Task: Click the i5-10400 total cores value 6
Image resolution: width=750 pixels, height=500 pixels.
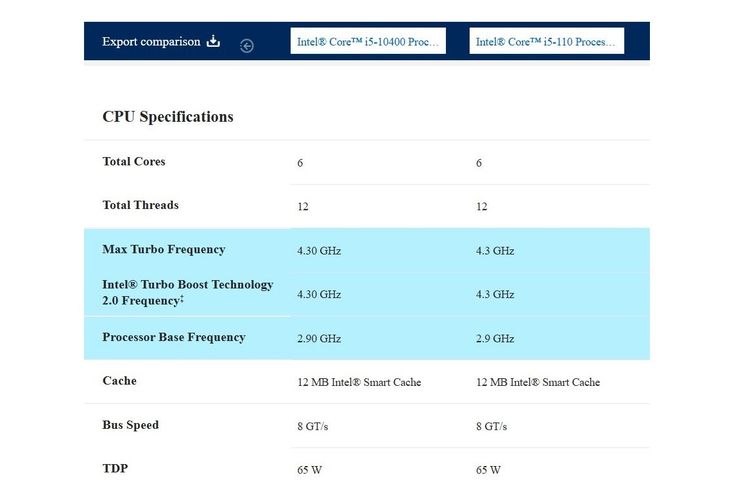Action: pyautogui.click(x=300, y=163)
